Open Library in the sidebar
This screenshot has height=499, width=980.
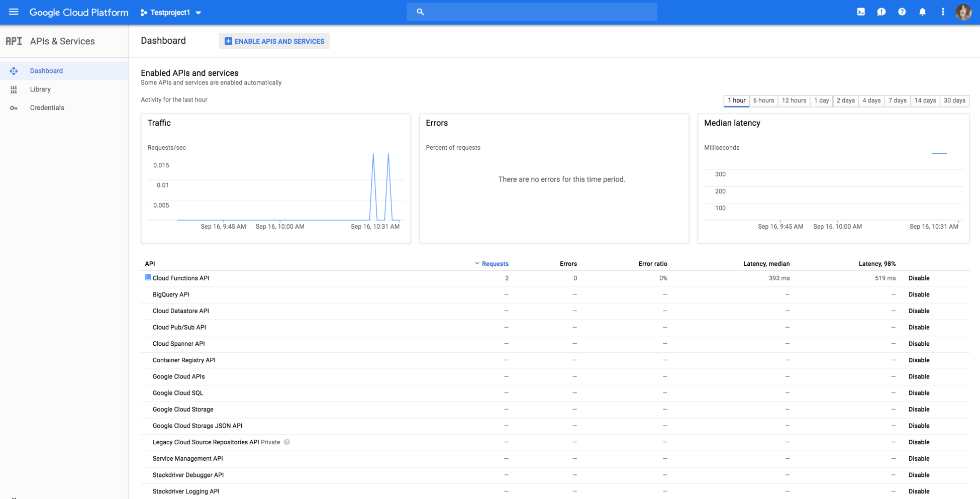(x=64, y=89)
